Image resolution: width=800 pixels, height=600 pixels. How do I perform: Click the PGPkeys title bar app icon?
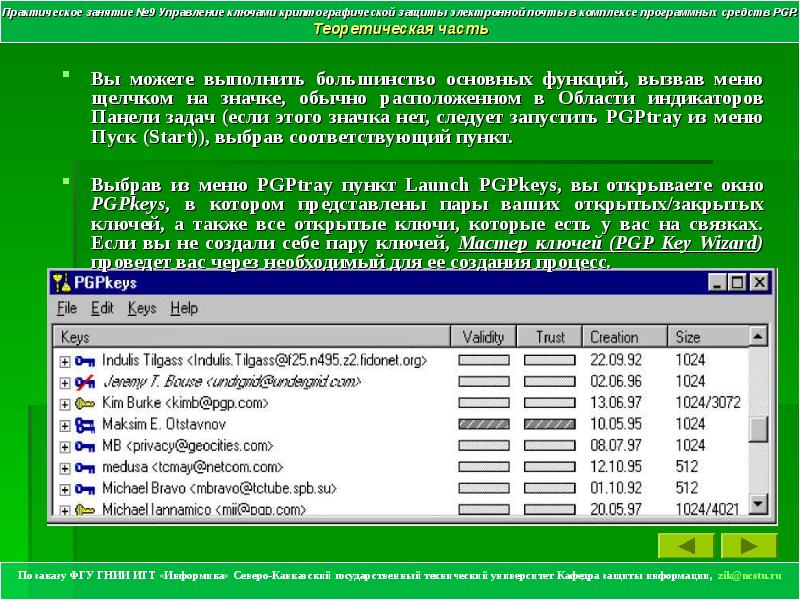62,283
